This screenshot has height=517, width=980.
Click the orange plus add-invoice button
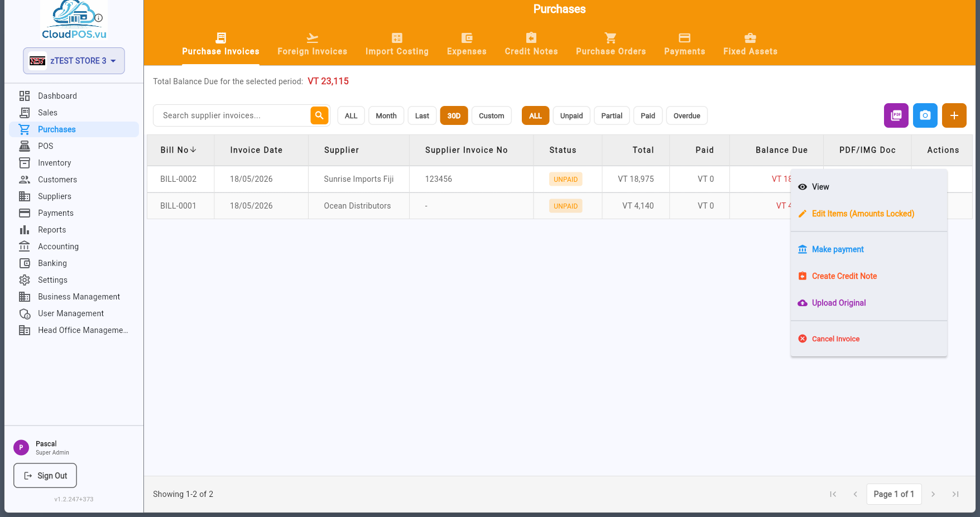pos(954,115)
